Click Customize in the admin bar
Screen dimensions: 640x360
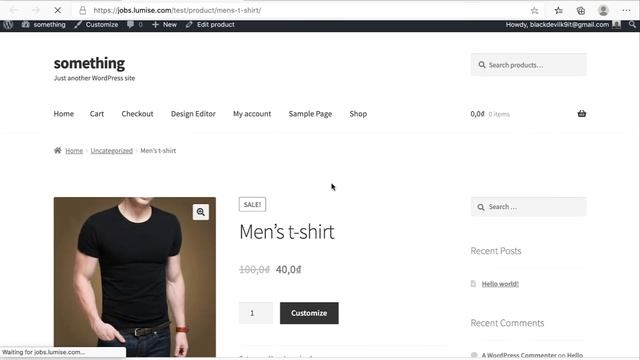click(96, 24)
